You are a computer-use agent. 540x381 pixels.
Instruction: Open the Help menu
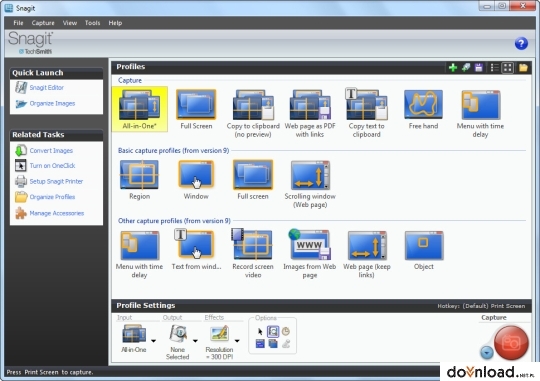coord(115,23)
